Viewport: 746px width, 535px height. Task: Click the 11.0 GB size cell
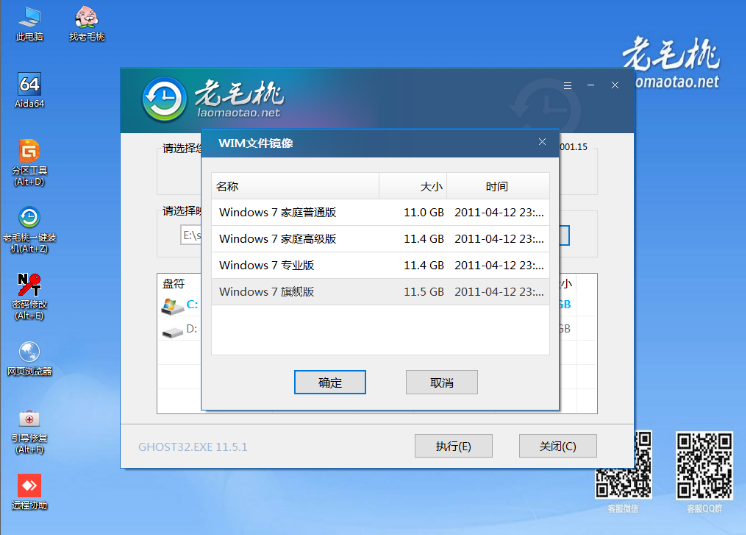423,212
